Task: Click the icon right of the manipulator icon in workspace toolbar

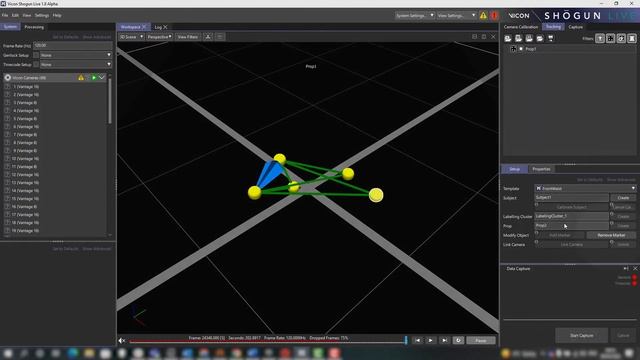Action: pyautogui.click(x=220, y=37)
